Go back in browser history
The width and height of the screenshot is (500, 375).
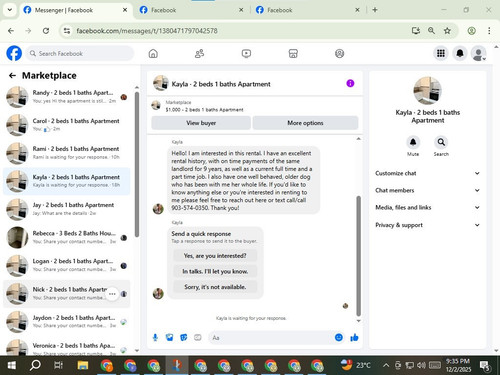pos(11,31)
